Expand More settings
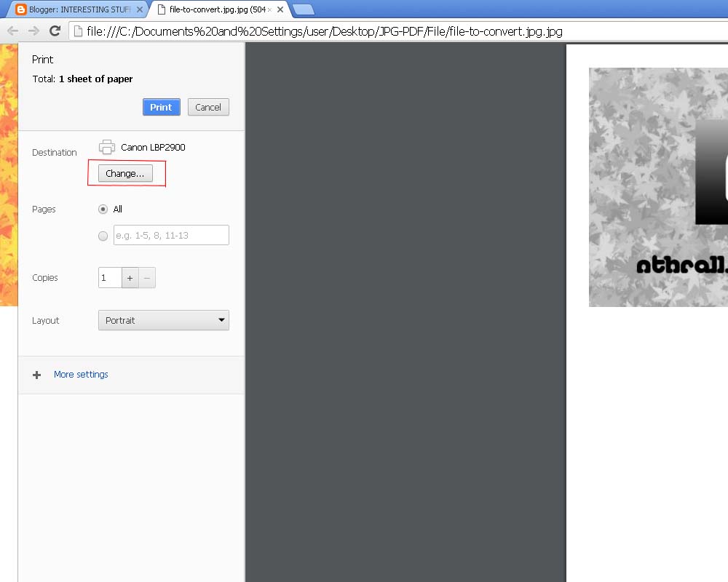Viewport: 728px width, 582px height. (81, 374)
